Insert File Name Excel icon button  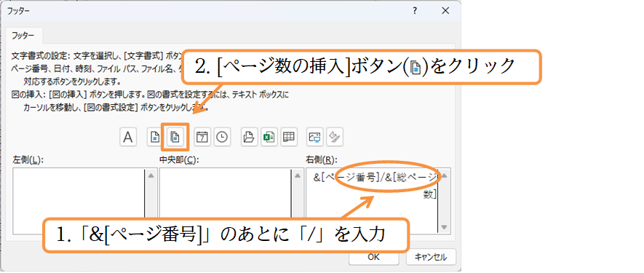coord(269,137)
